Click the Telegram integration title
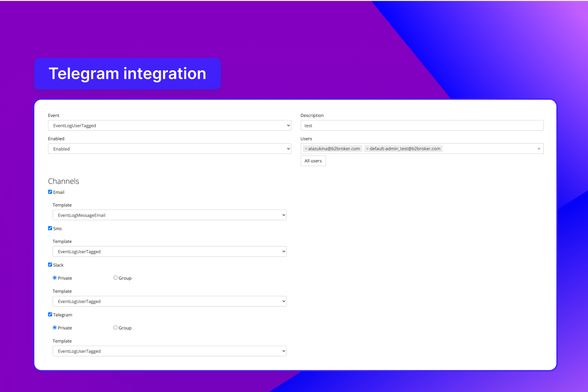The width and height of the screenshot is (588, 392). pyautogui.click(x=127, y=73)
